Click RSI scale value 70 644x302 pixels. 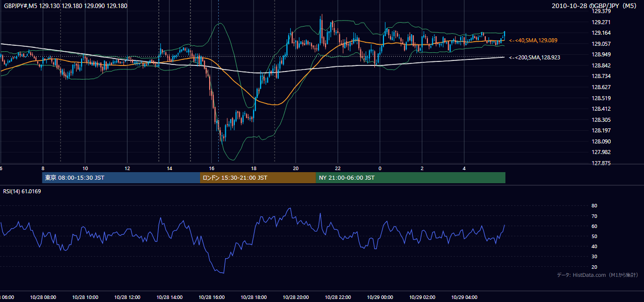tap(594, 216)
